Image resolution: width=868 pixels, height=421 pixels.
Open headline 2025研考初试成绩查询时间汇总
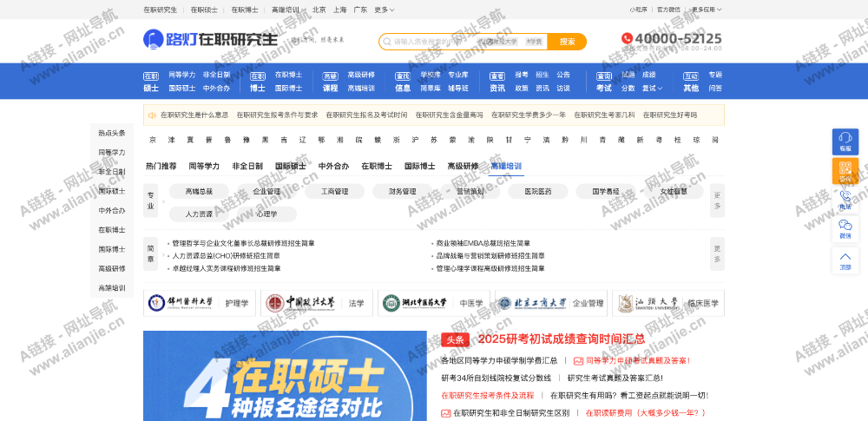tap(562, 339)
